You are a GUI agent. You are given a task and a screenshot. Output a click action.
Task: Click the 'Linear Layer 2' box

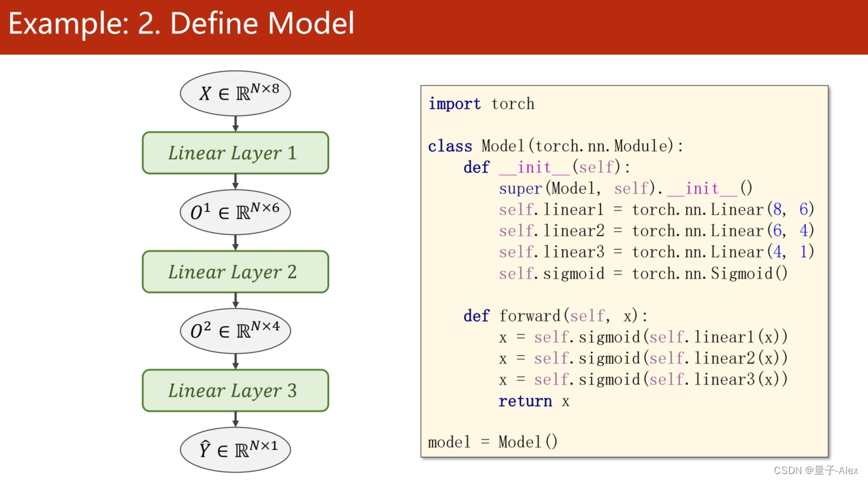(236, 272)
